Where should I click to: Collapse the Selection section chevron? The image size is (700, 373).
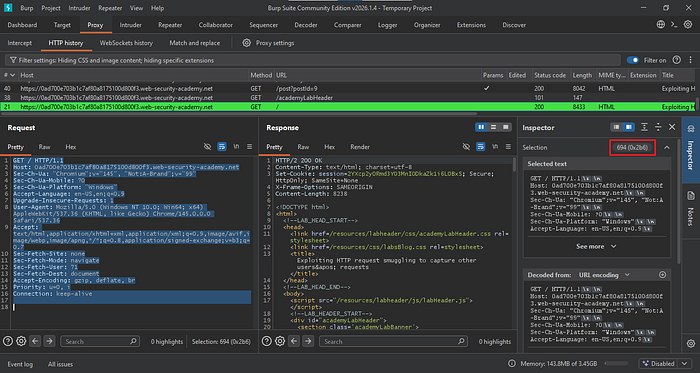pos(667,147)
